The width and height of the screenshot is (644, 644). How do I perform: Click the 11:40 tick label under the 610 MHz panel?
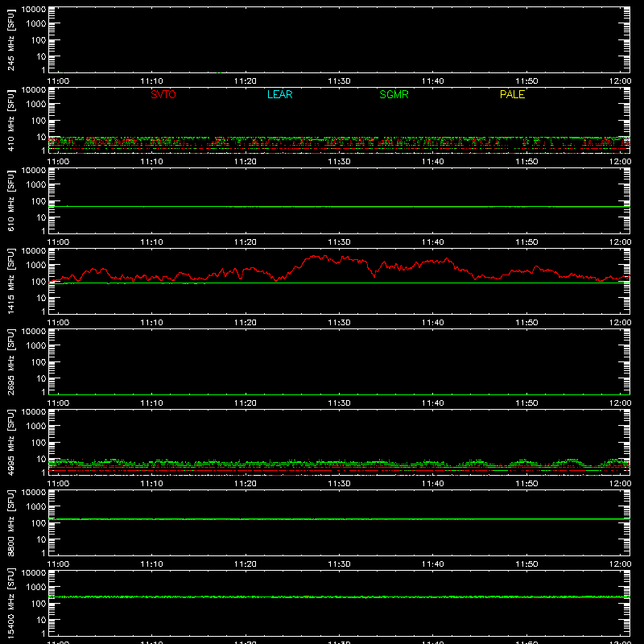point(432,242)
